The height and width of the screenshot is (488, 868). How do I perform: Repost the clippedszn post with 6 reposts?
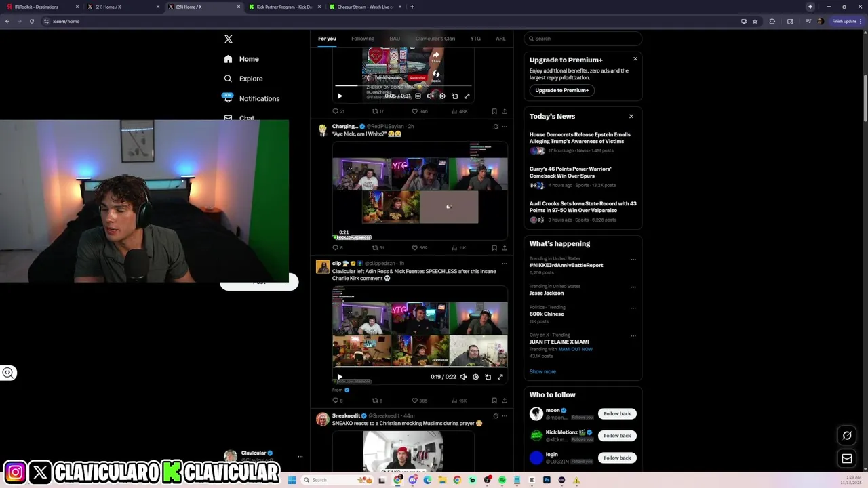pos(377,401)
